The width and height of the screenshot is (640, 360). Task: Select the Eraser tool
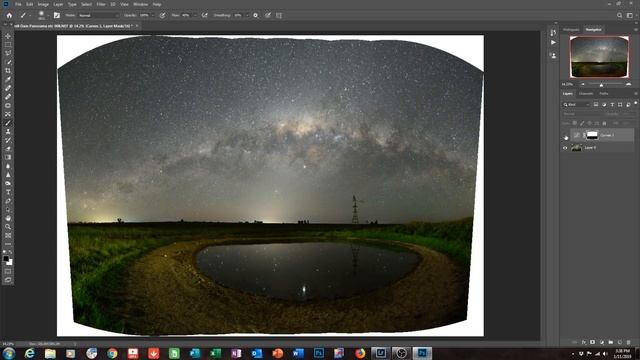pyautogui.click(x=8, y=149)
